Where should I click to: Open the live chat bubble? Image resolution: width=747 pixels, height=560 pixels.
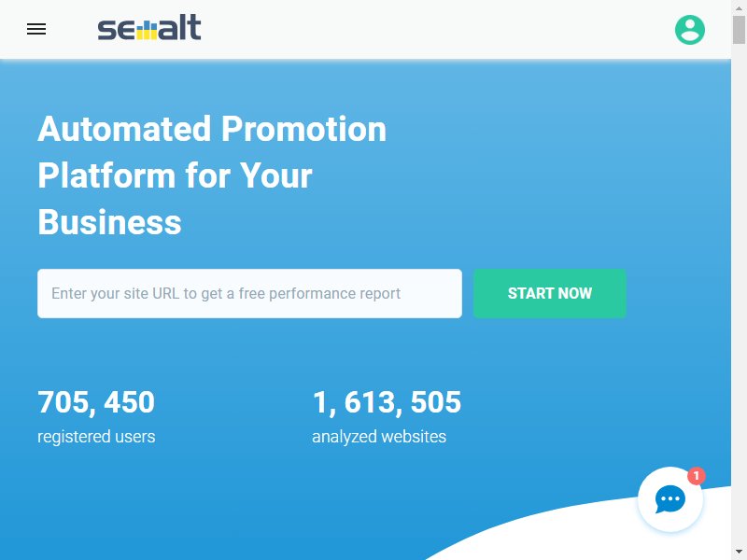point(669,499)
